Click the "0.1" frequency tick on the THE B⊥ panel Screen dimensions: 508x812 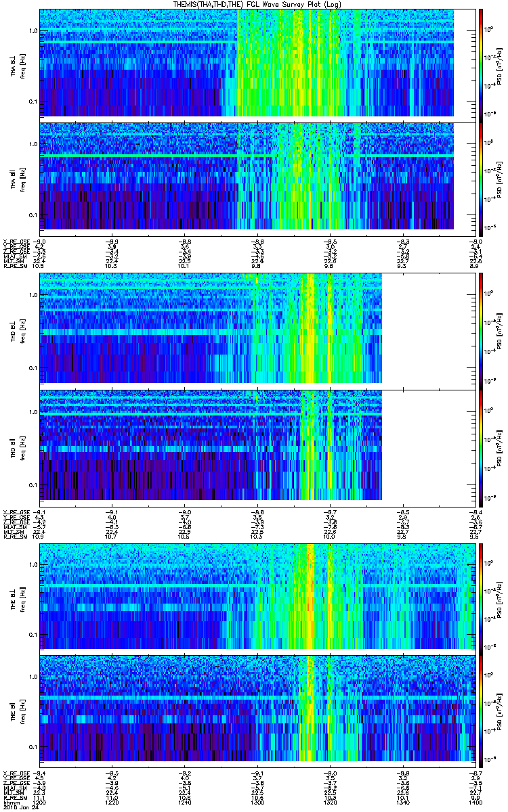click(x=33, y=635)
